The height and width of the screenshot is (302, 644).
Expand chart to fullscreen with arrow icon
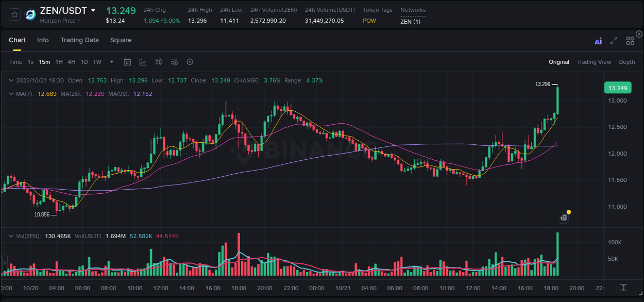(x=614, y=40)
